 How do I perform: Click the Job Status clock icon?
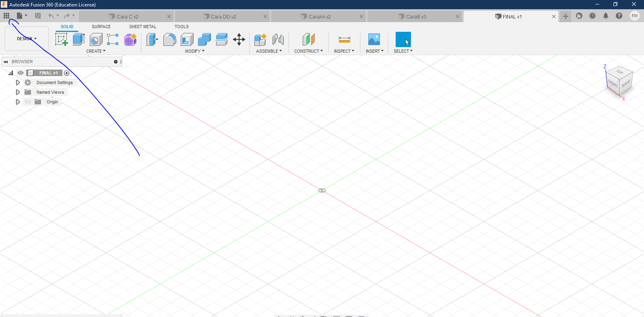pyautogui.click(x=592, y=16)
